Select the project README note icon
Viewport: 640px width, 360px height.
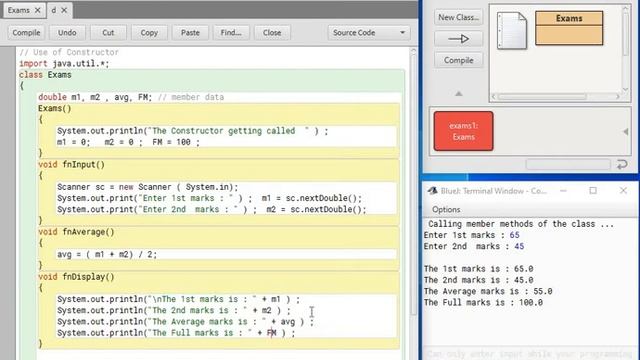512,31
